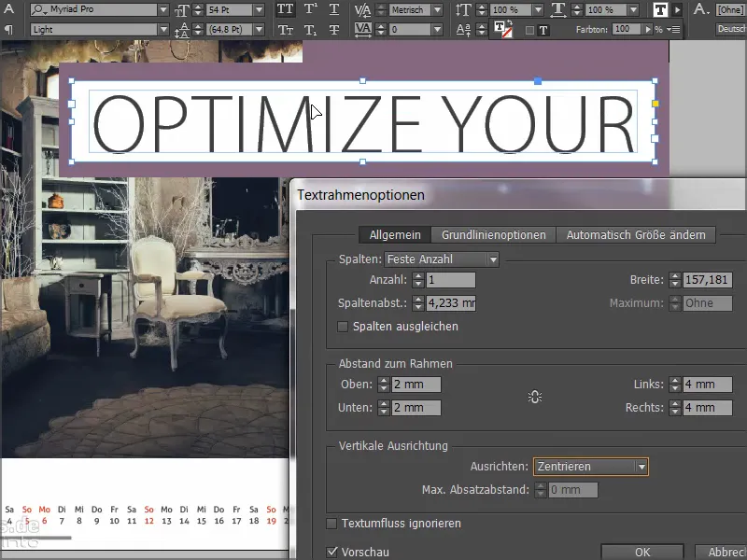
Task: Adjust the Spaltenabst. stepper arrows
Action: coord(417,303)
